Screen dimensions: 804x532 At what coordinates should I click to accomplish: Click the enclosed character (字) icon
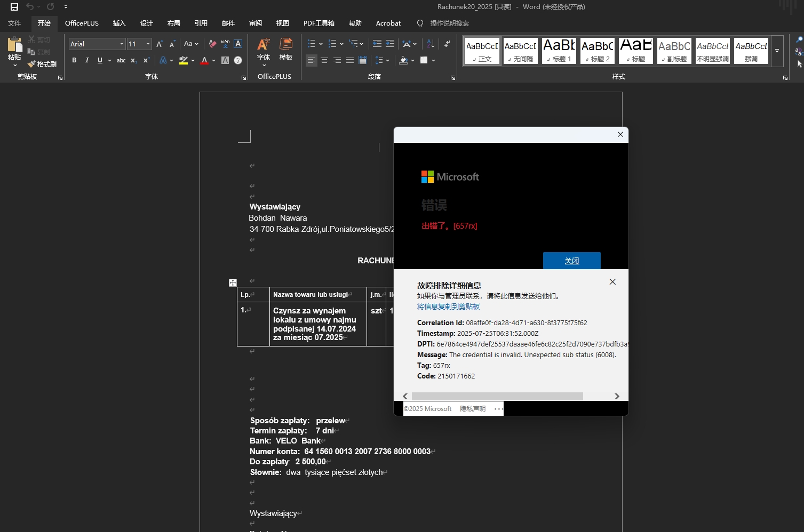238,60
